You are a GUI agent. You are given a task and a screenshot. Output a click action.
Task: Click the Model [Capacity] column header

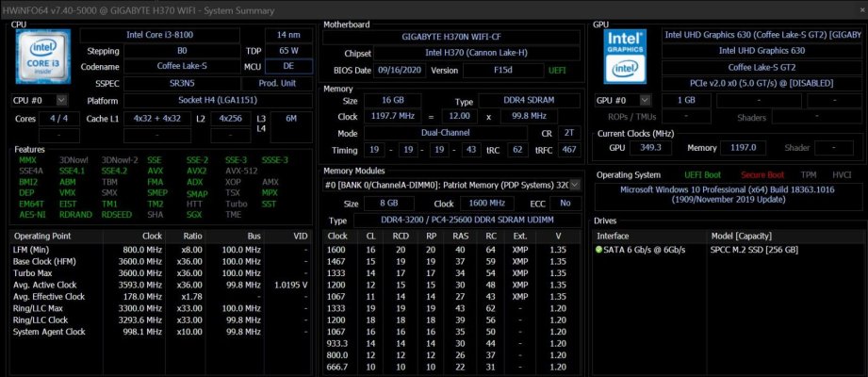coord(785,236)
